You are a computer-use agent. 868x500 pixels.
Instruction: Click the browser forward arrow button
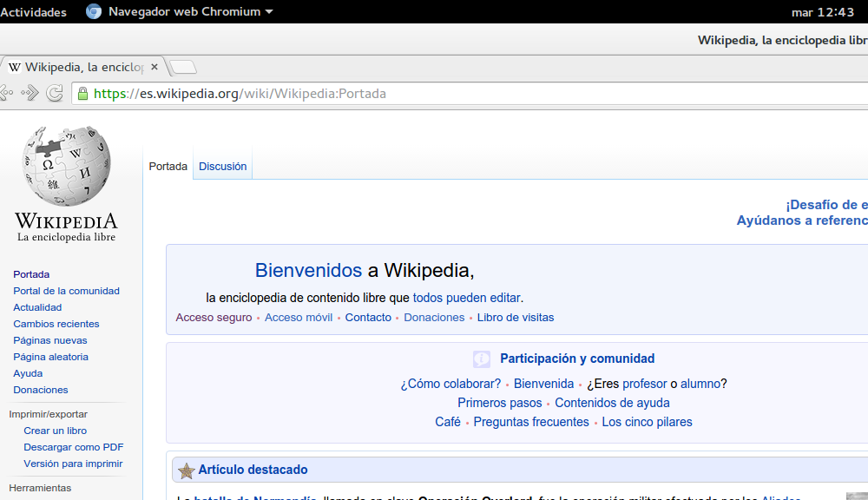tap(30, 93)
